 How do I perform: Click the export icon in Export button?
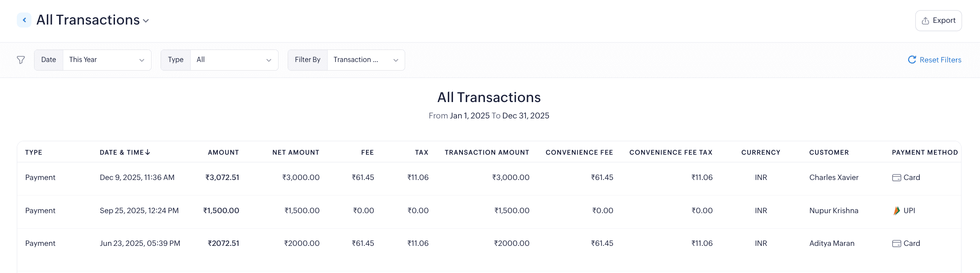925,21
